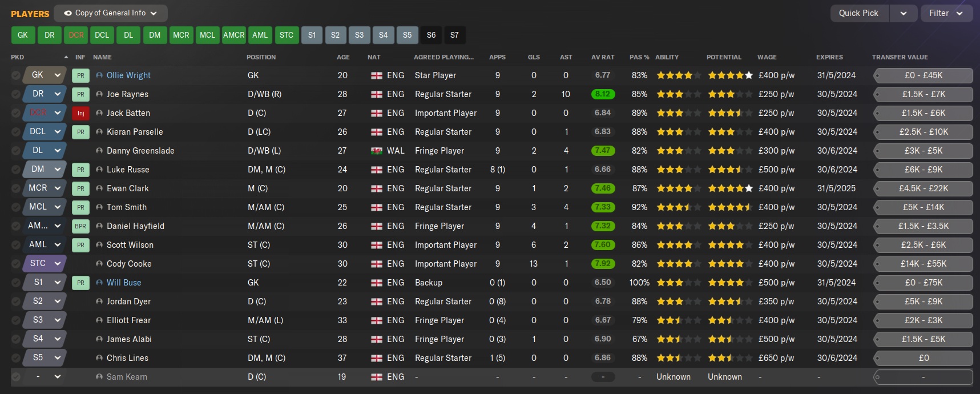Click player profile icon beside Sam Kearn
The image size is (980, 394).
pyautogui.click(x=99, y=377)
